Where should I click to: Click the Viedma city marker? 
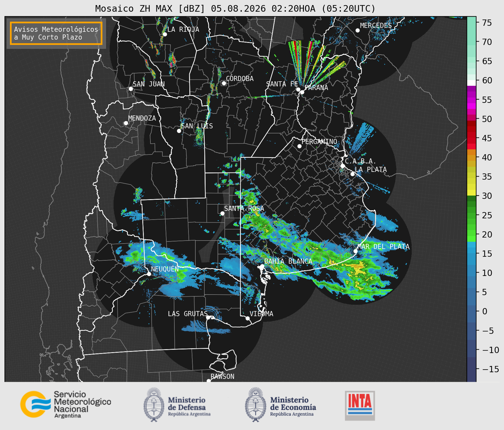[x=247, y=318]
